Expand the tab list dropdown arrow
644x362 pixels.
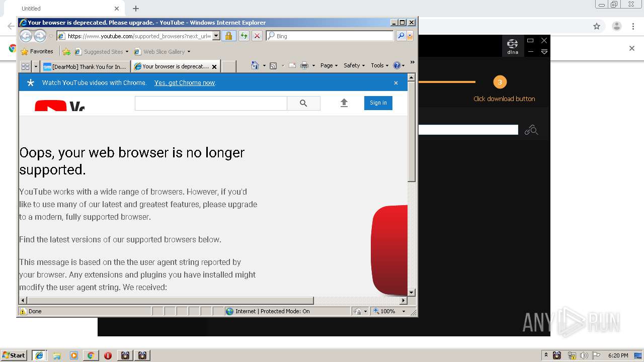coord(36,66)
